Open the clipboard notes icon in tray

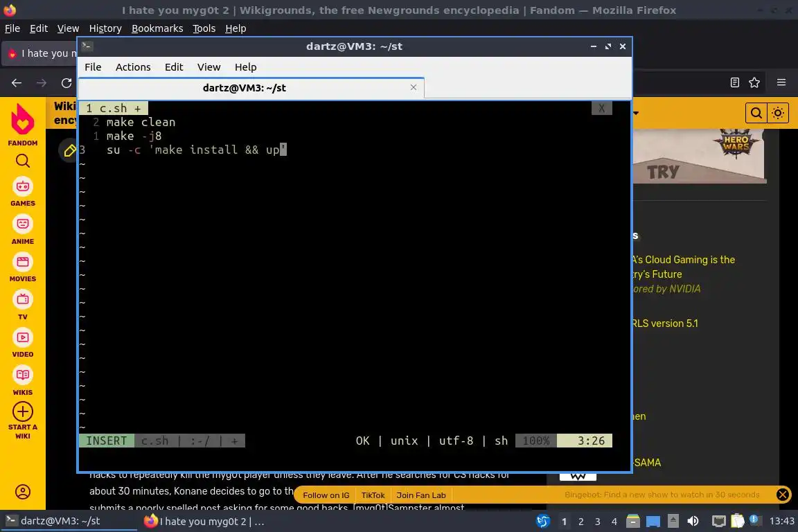738,521
